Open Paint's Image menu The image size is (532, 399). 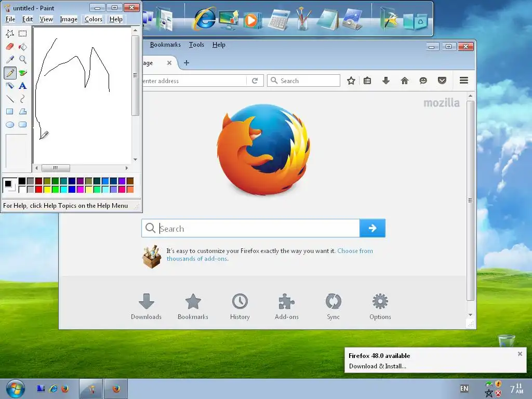69,19
